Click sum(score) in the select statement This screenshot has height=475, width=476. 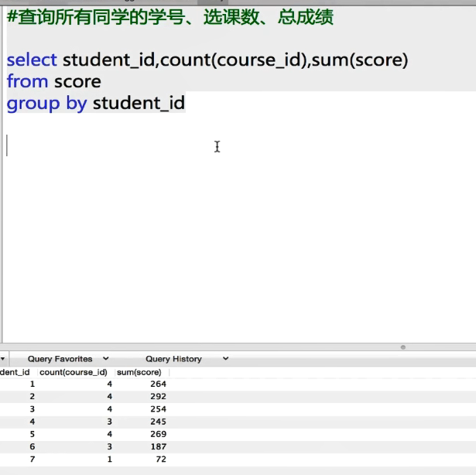click(x=360, y=60)
